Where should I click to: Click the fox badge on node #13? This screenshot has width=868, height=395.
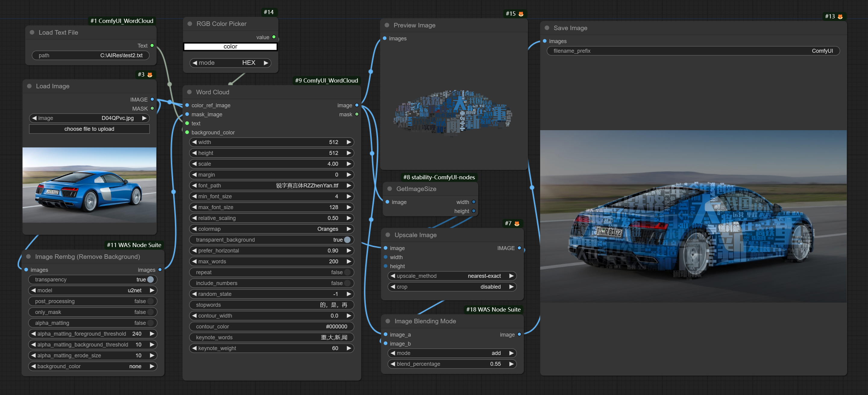click(x=840, y=17)
